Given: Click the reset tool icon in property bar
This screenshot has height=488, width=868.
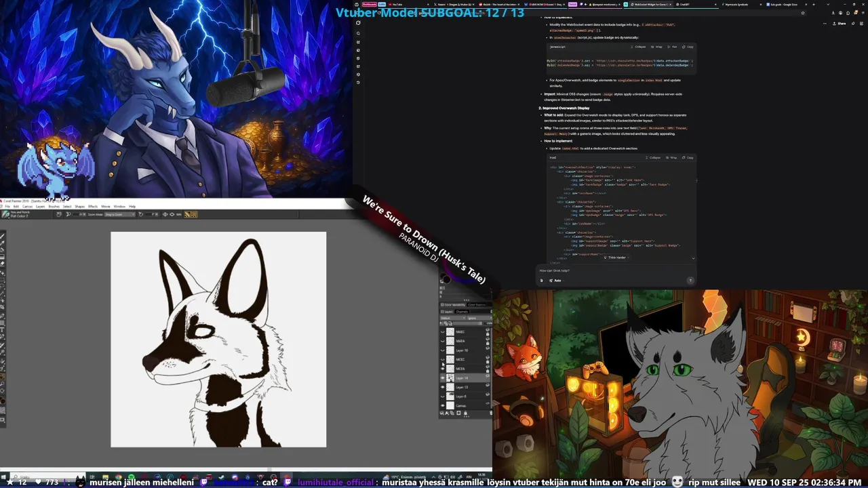Looking at the screenshot, I should 59,214.
